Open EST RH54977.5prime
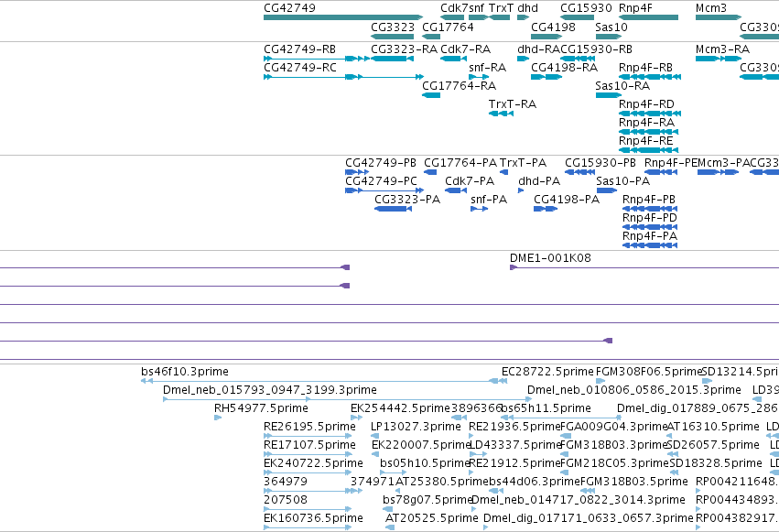Screen dimensions: 779x532 tap(261, 408)
